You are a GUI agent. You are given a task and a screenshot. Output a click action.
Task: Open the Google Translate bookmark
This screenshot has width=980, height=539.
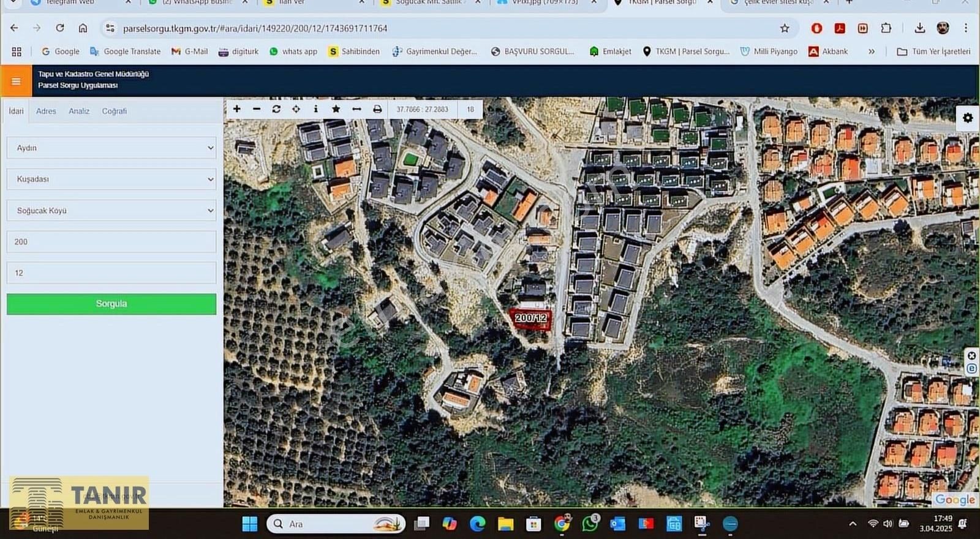[125, 51]
